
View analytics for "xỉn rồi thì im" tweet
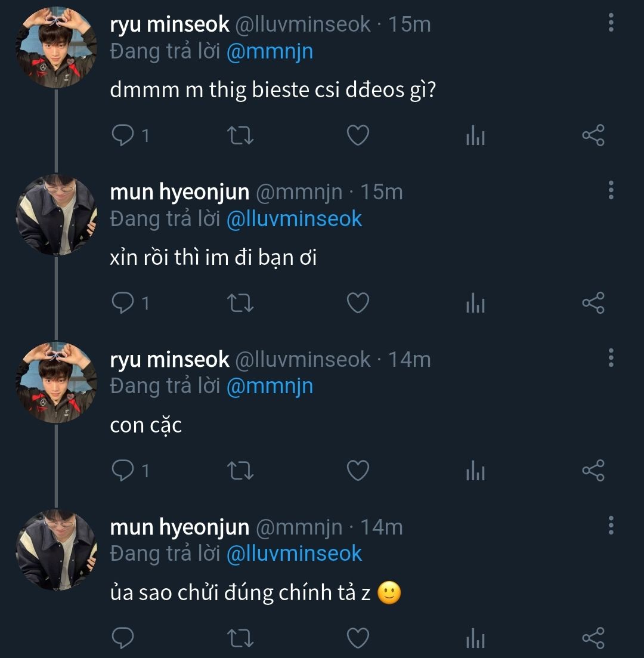point(475,304)
